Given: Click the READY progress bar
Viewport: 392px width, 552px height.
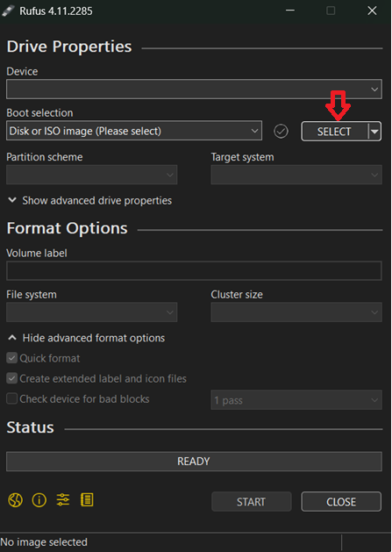Looking at the screenshot, I should (194, 462).
